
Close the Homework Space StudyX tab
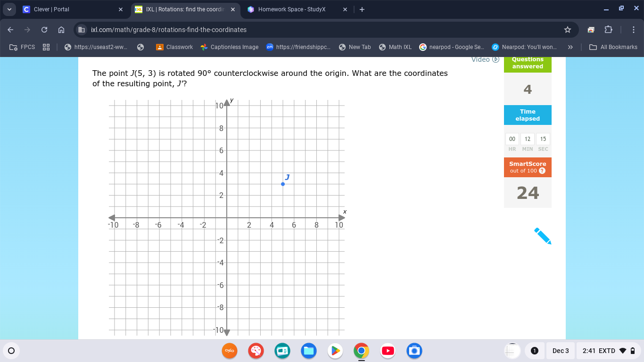pos(345,9)
